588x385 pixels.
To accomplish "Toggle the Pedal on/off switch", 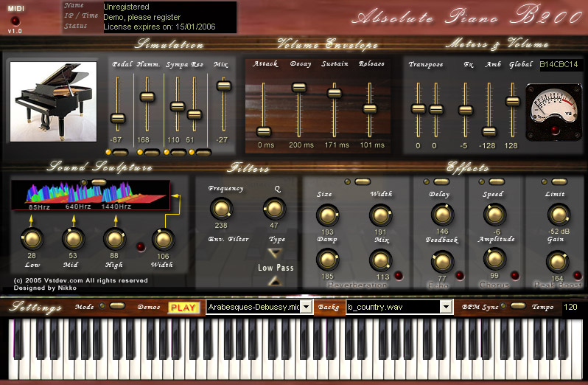I will (x=120, y=153).
